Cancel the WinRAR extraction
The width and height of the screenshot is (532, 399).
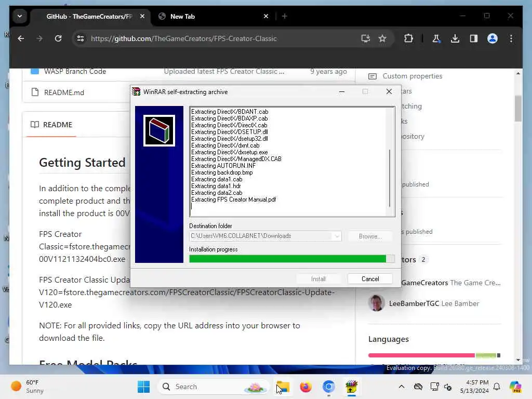click(370, 279)
